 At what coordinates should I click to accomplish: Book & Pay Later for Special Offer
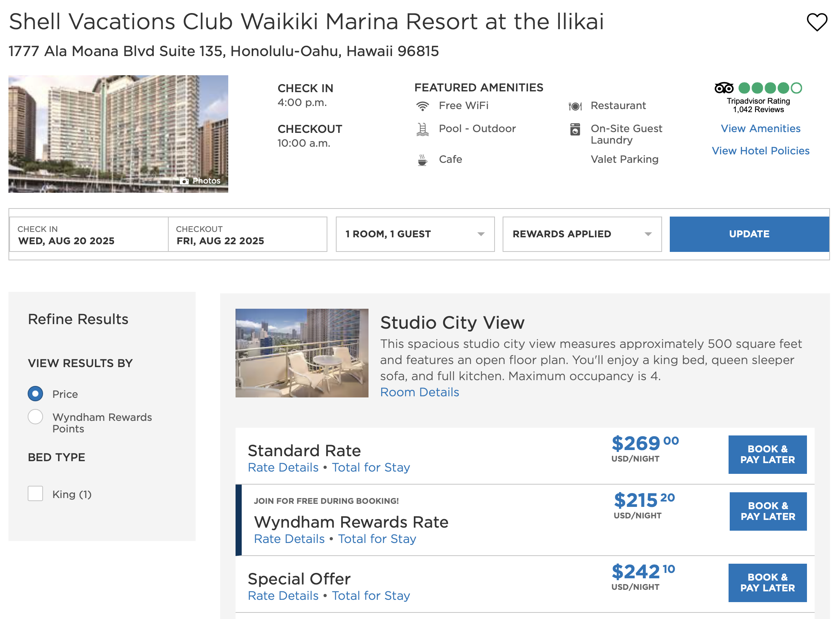(x=767, y=583)
